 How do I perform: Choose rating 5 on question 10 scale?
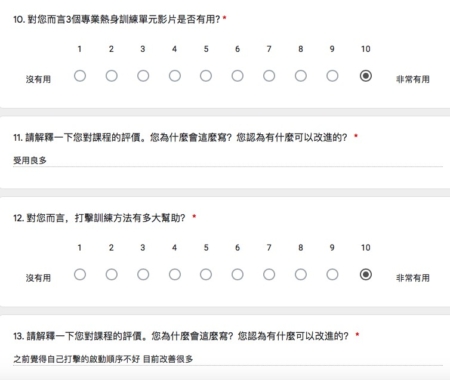206,76
